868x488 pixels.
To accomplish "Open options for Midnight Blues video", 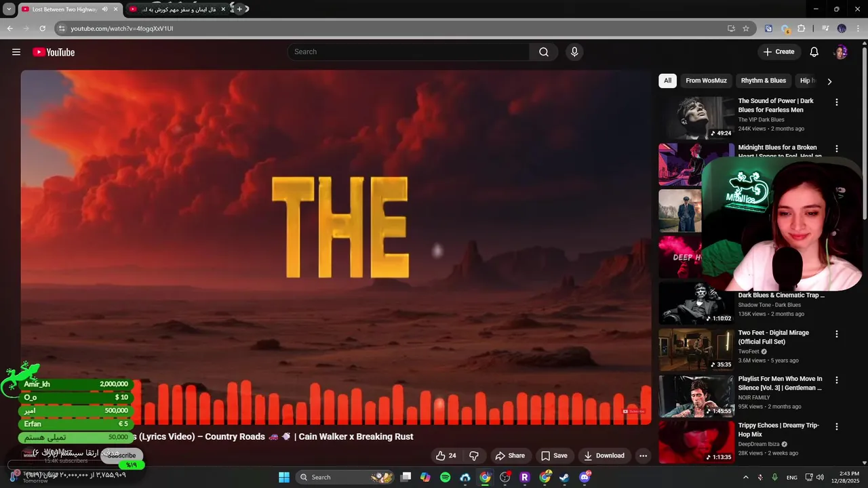I will (836, 148).
